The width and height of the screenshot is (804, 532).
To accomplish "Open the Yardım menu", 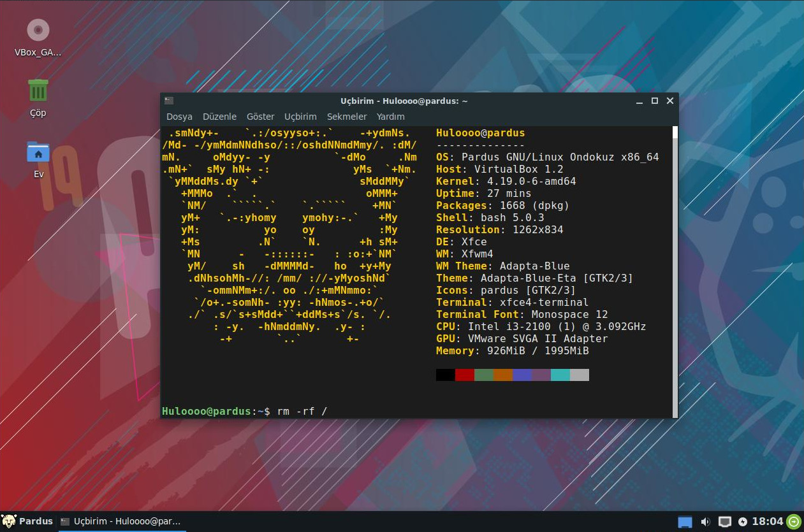I will coord(391,117).
